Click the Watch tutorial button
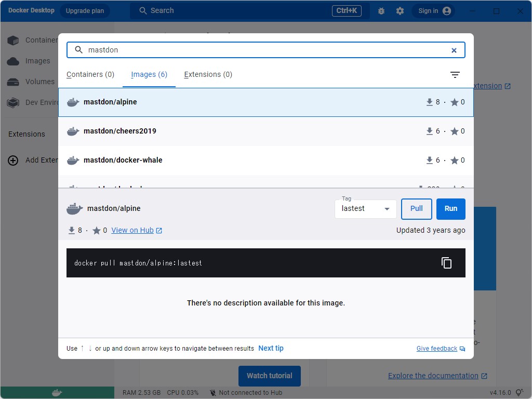Viewport: 532px width, 399px height. [x=270, y=376]
